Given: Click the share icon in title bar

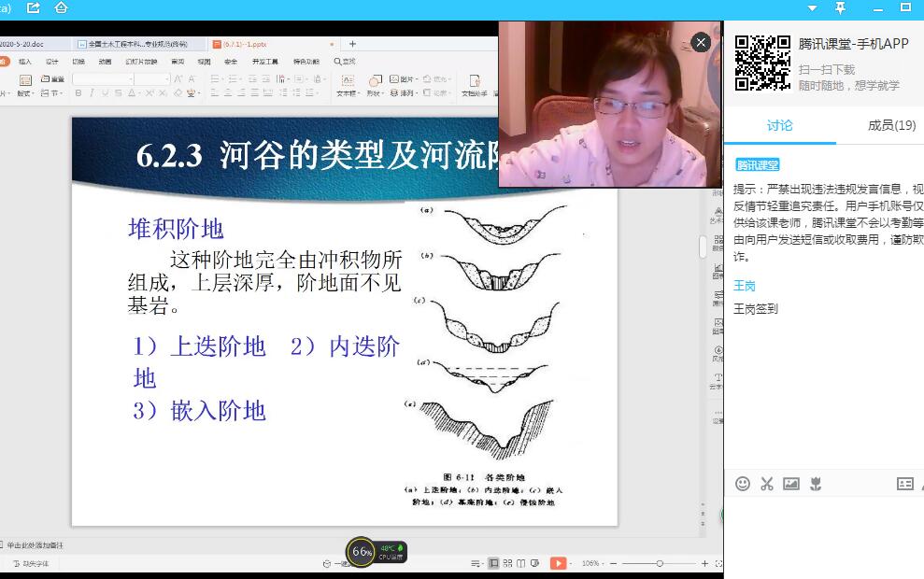Looking at the screenshot, I should click(x=34, y=7).
